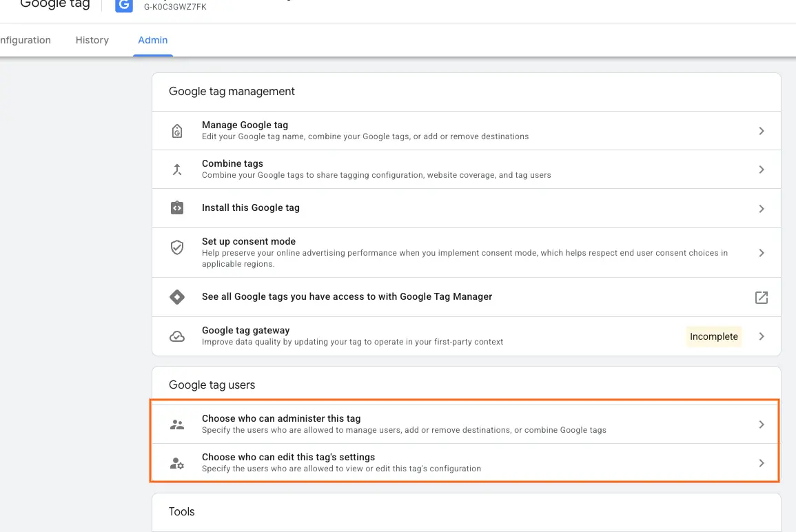Open the Combine tags option title
796x532 pixels.
[x=232, y=163]
